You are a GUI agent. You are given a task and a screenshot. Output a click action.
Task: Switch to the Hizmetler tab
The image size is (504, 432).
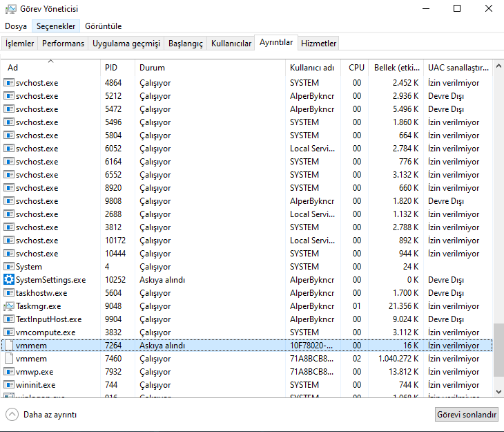(318, 43)
